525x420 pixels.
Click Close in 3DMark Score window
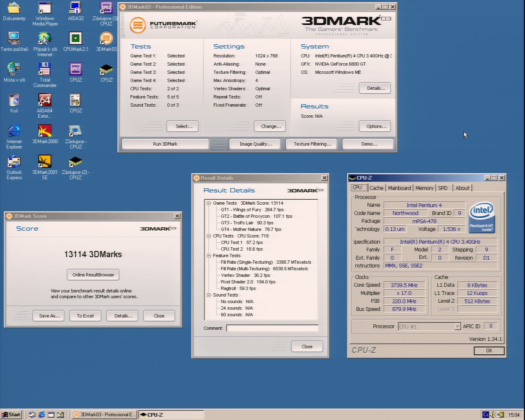(159, 316)
